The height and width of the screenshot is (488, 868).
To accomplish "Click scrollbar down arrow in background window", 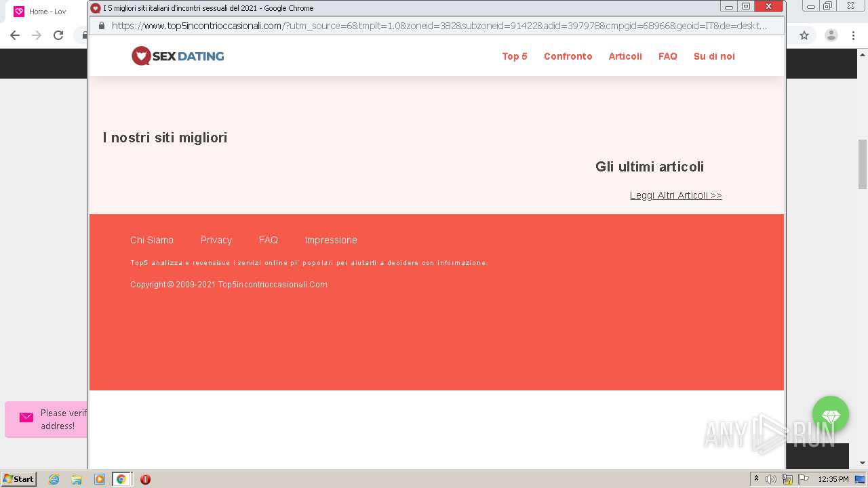I will [863, 463].
